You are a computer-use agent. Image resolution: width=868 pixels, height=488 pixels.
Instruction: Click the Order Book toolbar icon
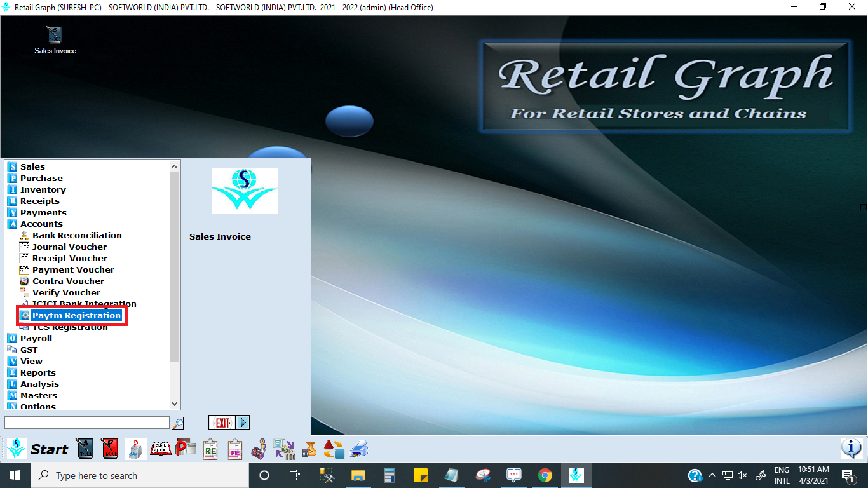pyautogui.click(x=161, y=449)
